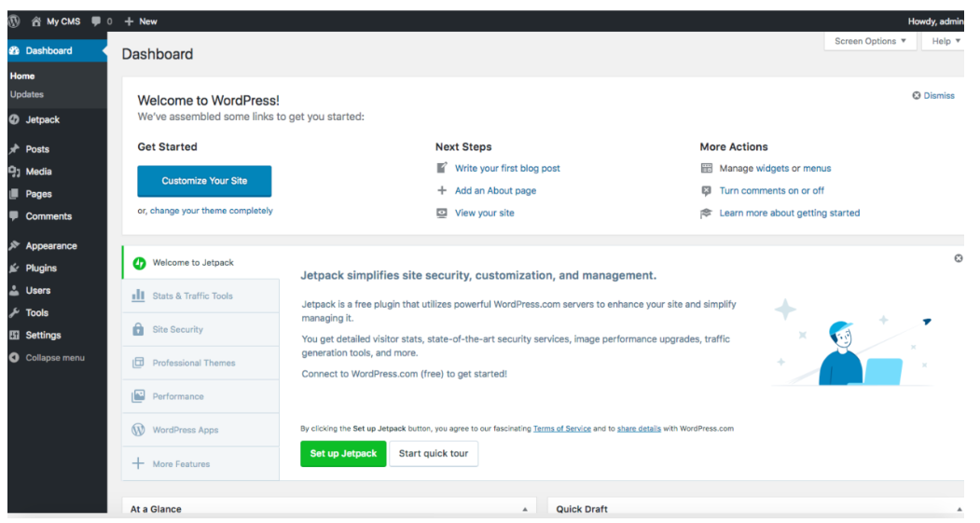Open the Media menu in sidebar
Viewport: 980px width, 523px height.
click(58, 172)
